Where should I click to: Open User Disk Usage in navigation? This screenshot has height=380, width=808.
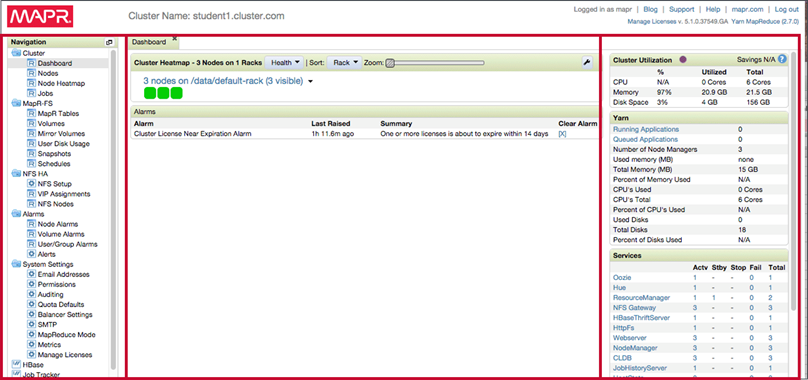(63, 143)
